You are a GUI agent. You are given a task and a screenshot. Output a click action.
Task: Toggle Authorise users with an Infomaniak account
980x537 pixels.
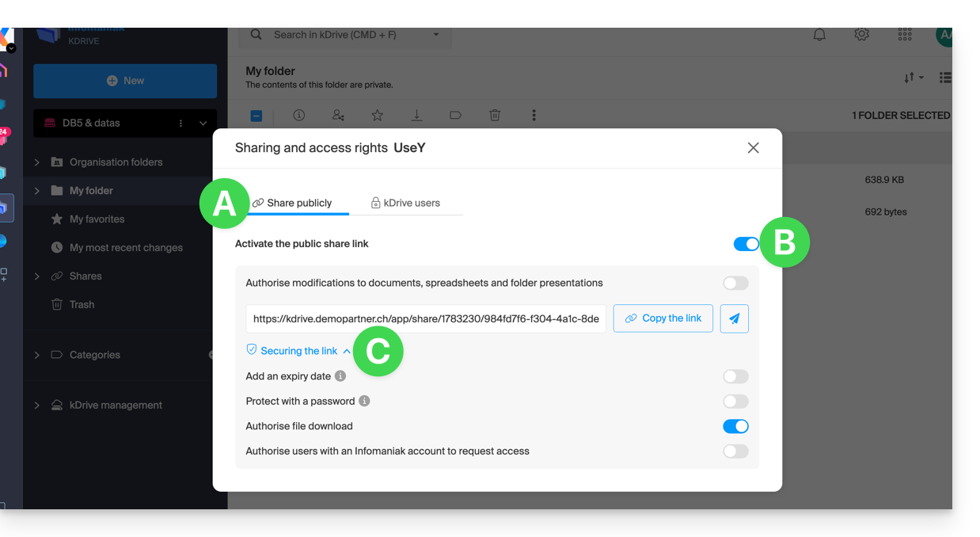[x=735, y=451]
